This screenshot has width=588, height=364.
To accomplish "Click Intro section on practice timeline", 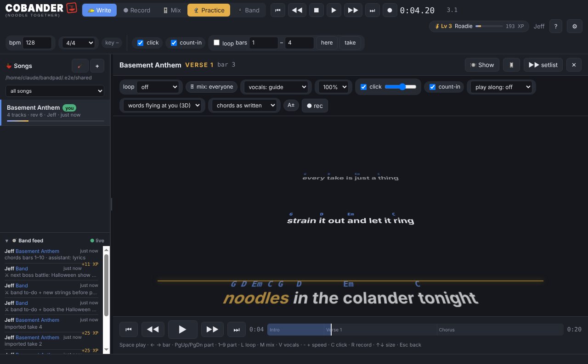I will pos(296,330).
